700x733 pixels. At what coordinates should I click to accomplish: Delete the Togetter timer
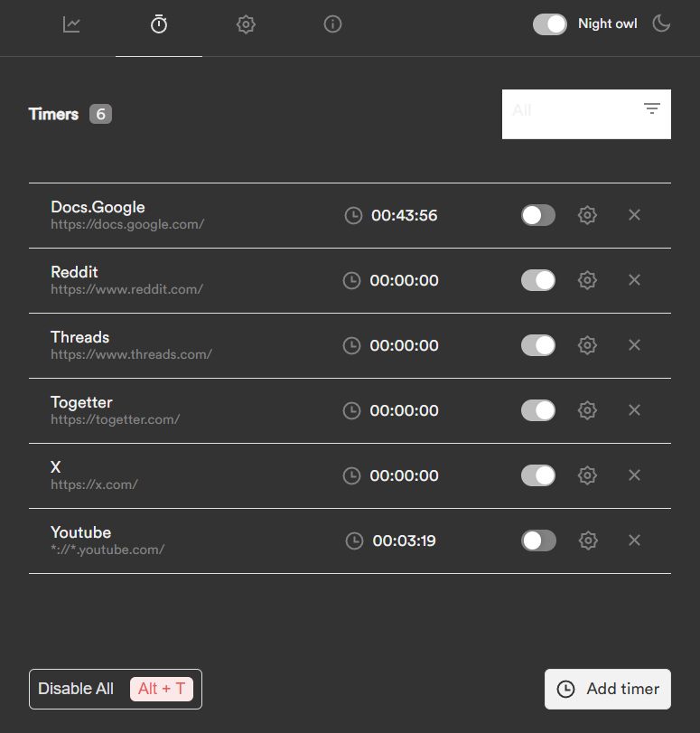634,410
